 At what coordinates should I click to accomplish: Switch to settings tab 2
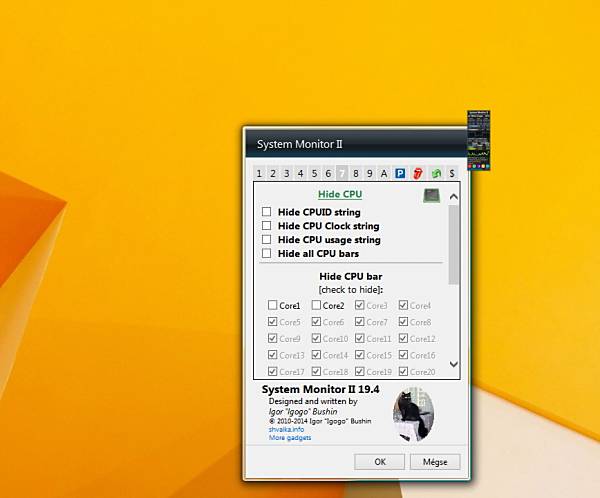[273, 173]
